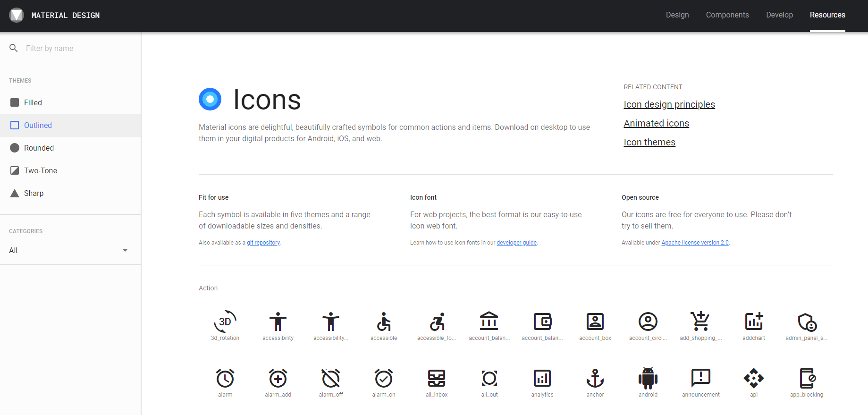
Task: Click the 'Open source' heading
Action: click(640, 197)
